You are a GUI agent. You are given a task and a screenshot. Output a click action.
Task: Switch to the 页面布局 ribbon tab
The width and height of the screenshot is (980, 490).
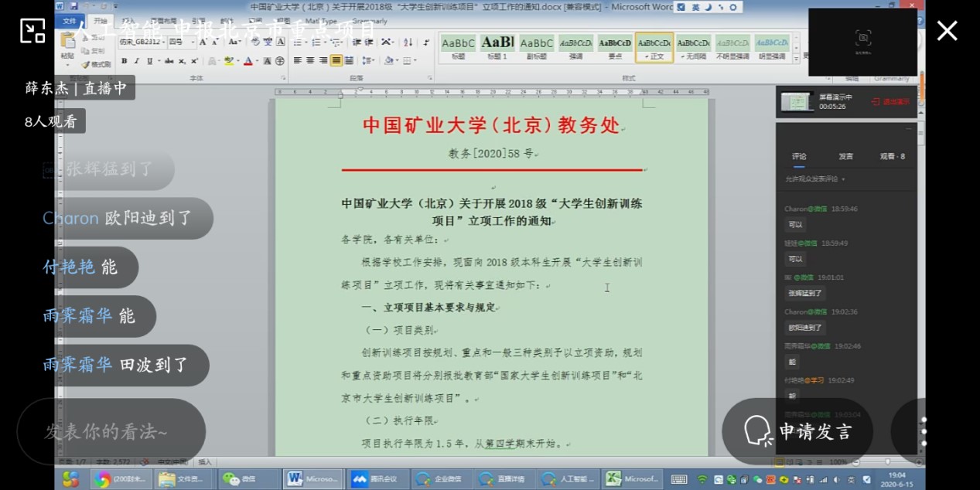[x=164, y=21]
